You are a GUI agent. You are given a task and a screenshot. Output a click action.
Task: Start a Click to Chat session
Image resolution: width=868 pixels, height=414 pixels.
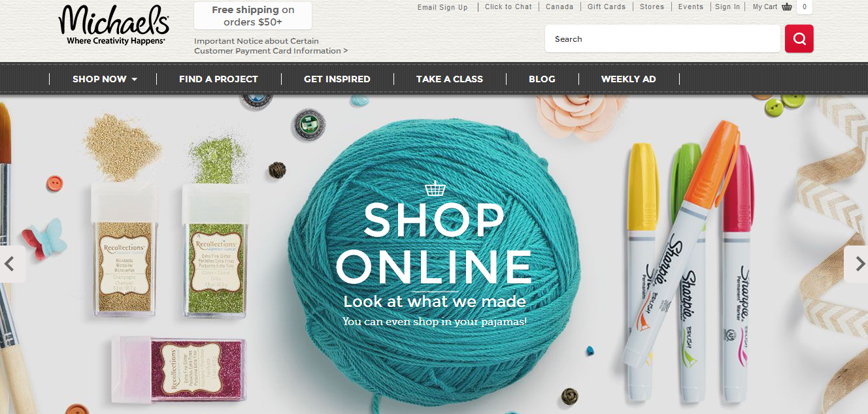click(x=509, y=7)
